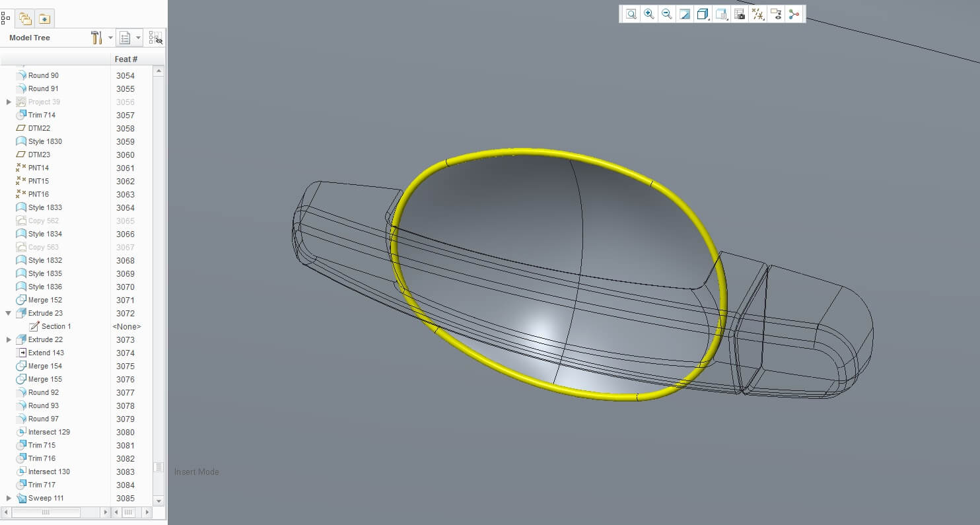
Task: Select the Style 1832 feature
Action: (x=45, y=260)
